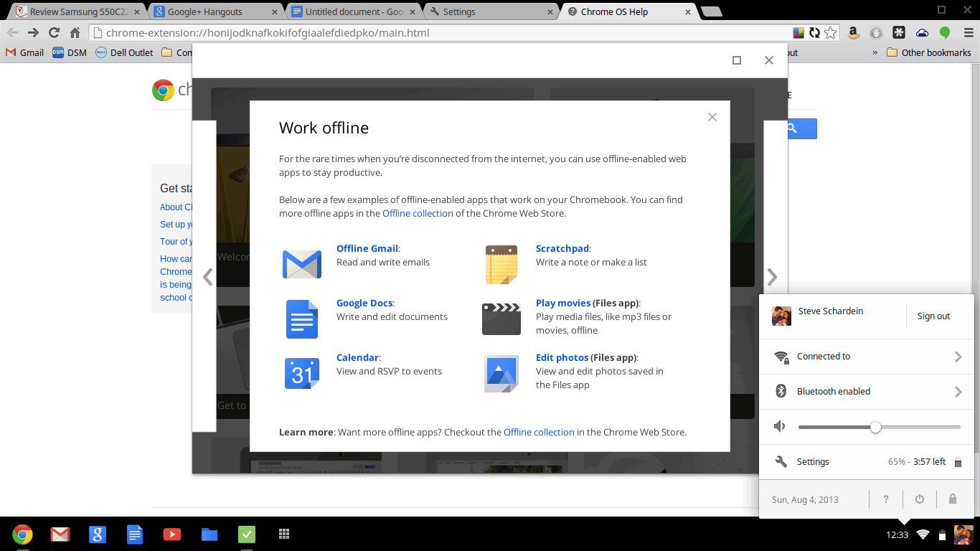Switch to the Google+ Hangouts tab
Viewport: 980px width, 551px height.
click(x=216, y=11)
